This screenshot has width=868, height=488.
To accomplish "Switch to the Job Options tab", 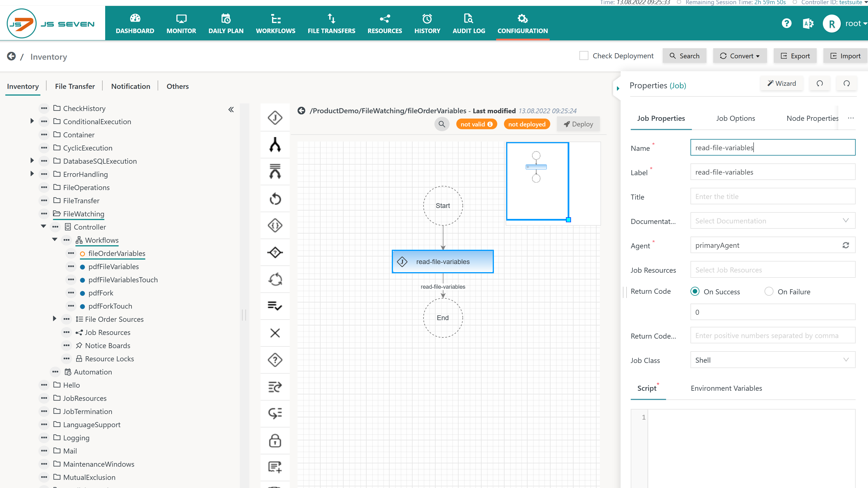I will (x=735, y=118).
